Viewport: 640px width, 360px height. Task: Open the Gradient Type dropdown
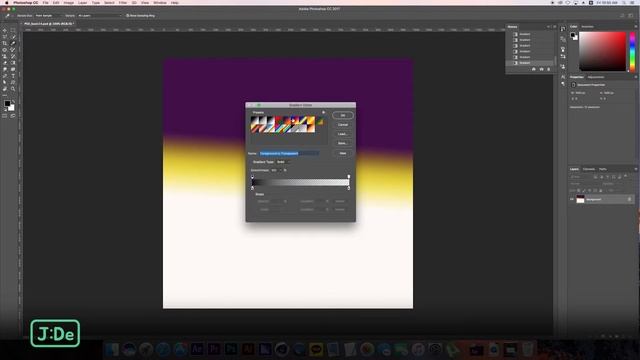tap(283, 162)
